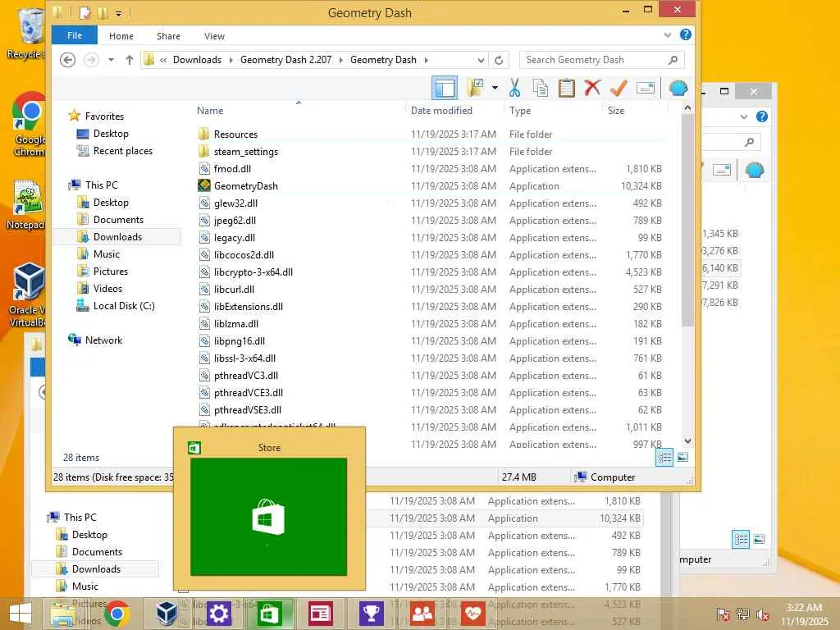Image resolution: width=840 pixels, height=630 pixels.
Task: Click scroll down arrow of file list
Action: click(688, 441)
